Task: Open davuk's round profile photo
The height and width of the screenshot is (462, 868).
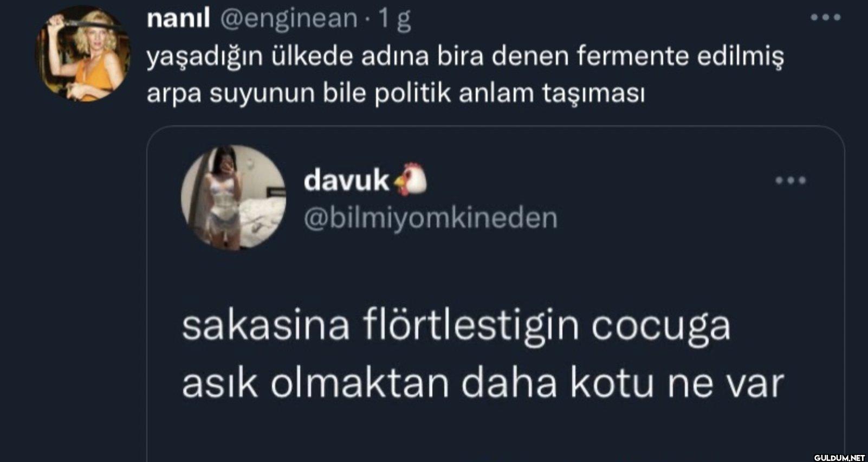Action: click(x=234, y=197)
